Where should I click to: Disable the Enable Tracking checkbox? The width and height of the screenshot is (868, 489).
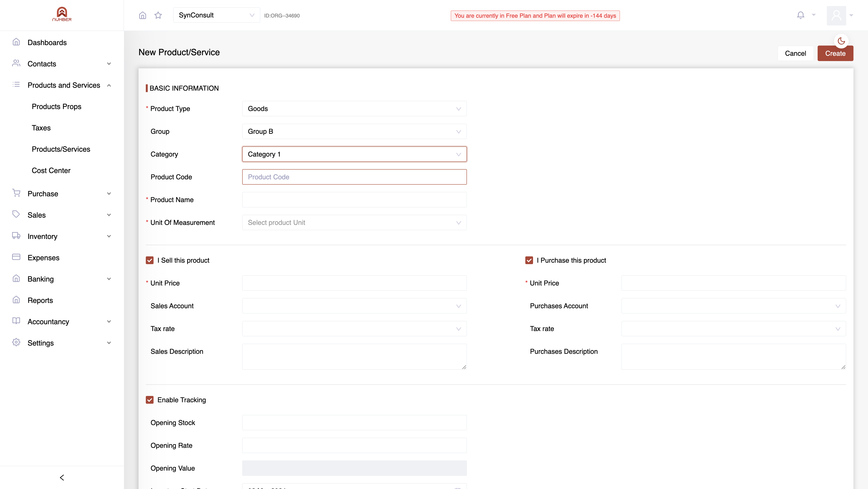(150, 400)
